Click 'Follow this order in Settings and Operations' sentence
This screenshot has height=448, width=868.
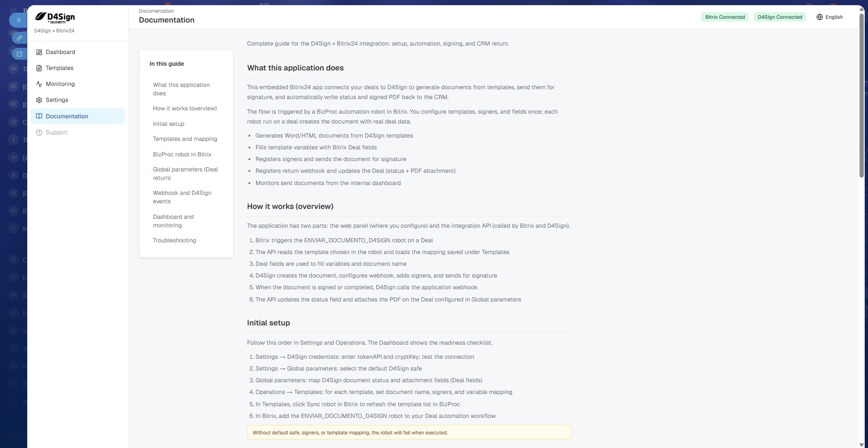coord(370,343)
